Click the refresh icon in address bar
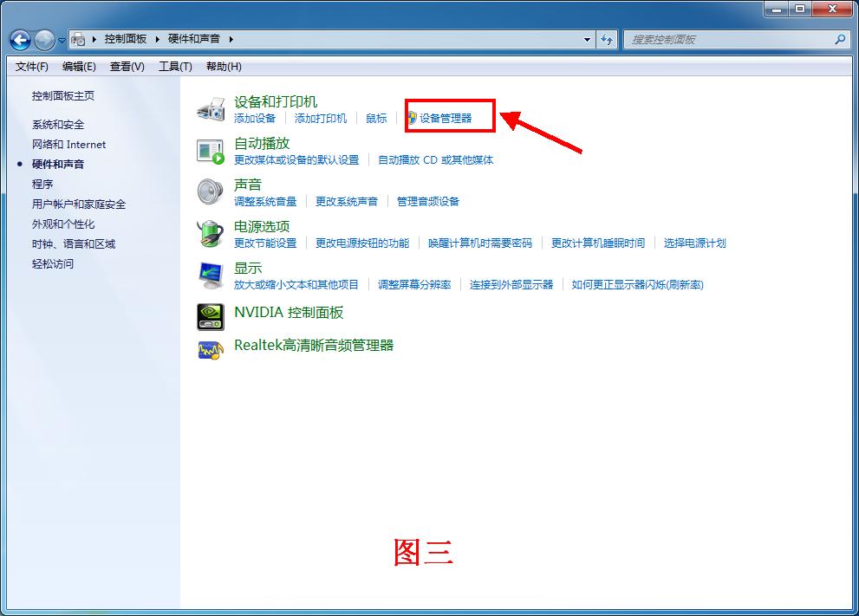 607,39
